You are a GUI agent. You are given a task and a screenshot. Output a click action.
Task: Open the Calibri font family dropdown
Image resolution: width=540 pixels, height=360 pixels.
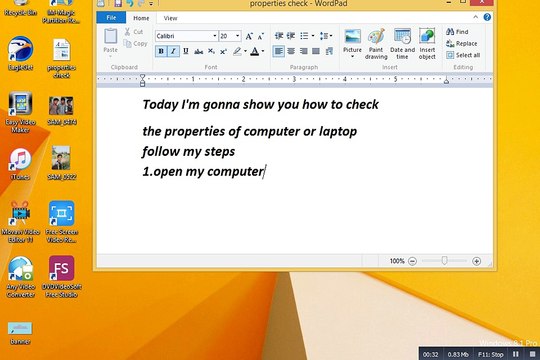pos(215,36)
